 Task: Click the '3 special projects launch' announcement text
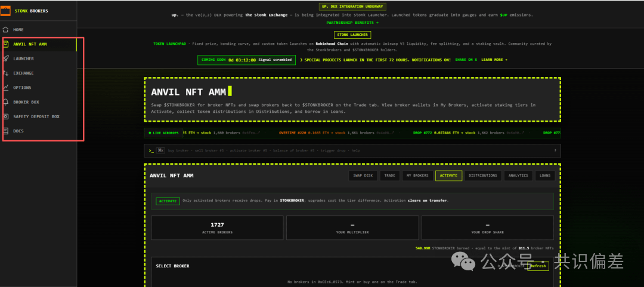tap(375, 60)
